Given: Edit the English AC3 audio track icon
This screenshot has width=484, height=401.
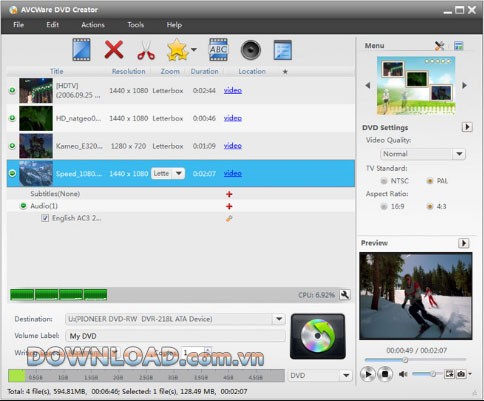Looking at the screenshot, I should [229, 218].
